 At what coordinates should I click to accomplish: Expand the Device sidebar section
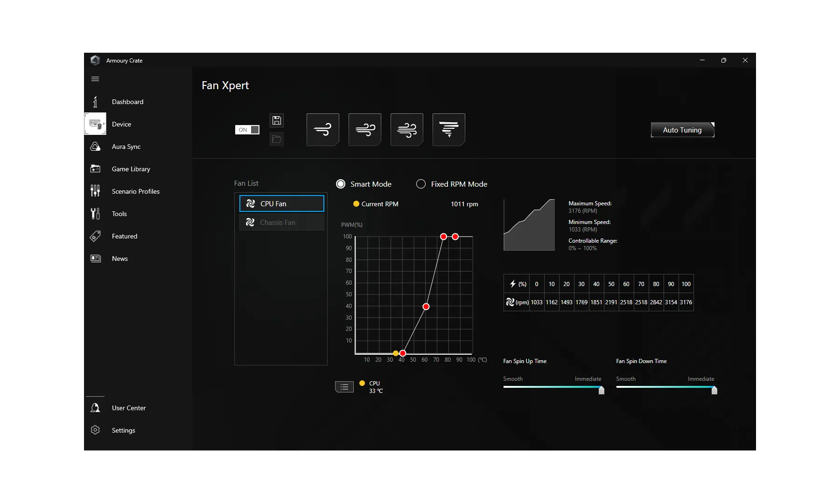tap(121, 124)
